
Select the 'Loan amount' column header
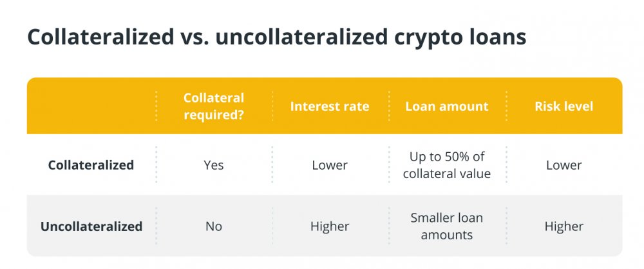tap(447, 106)
